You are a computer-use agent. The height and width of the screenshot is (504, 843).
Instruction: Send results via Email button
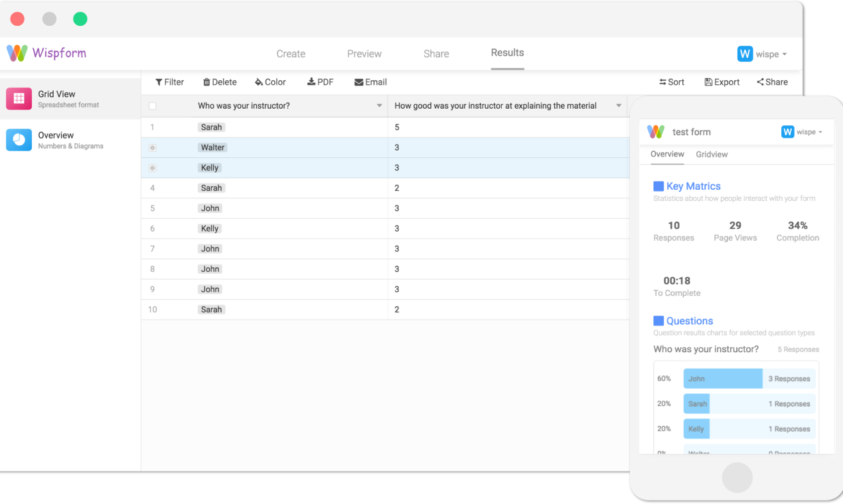coord(370,82)
